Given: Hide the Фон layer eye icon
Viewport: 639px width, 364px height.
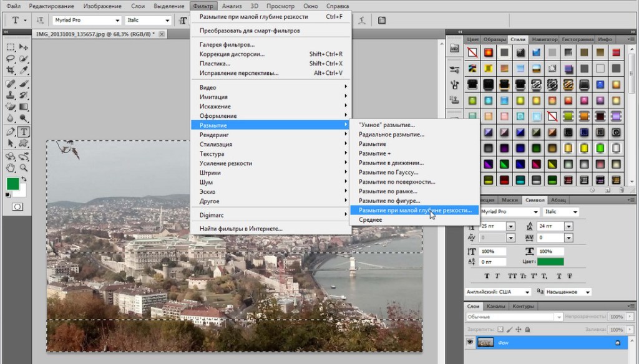Looking at the screenshot, I should pyautogui.click(x=470, y=342).
